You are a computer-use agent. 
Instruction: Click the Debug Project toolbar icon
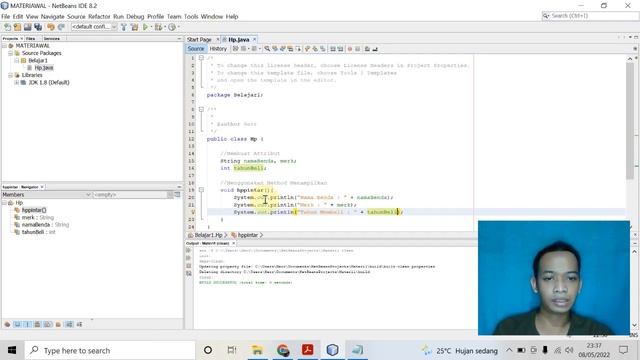point(158,27)
